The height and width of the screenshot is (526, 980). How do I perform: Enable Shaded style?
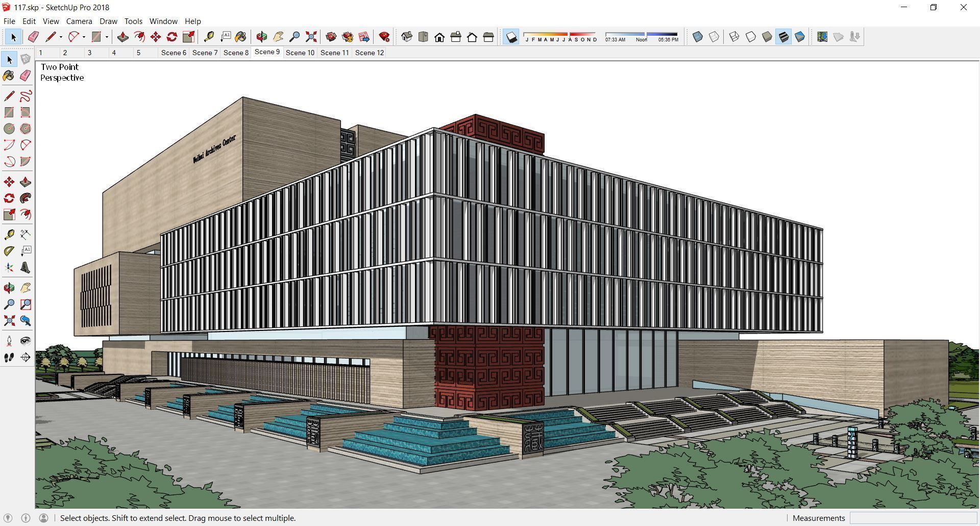(x=767, y=37)
